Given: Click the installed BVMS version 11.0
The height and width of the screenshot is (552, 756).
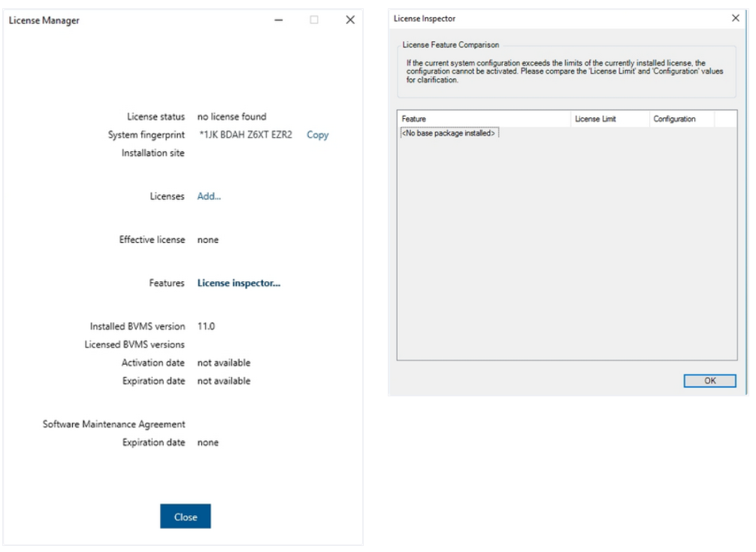Looking at the screenshot, I should coord(206,326).
